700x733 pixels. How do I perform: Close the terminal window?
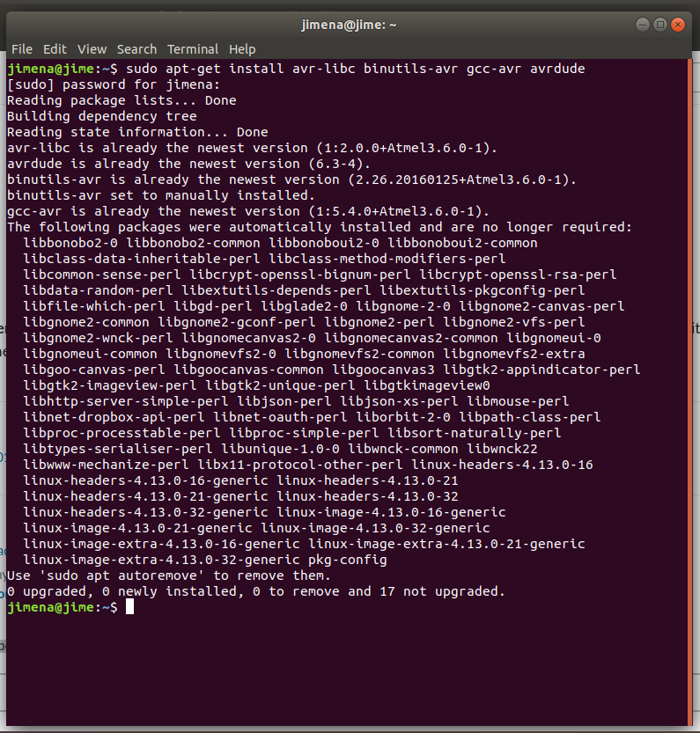677,25
